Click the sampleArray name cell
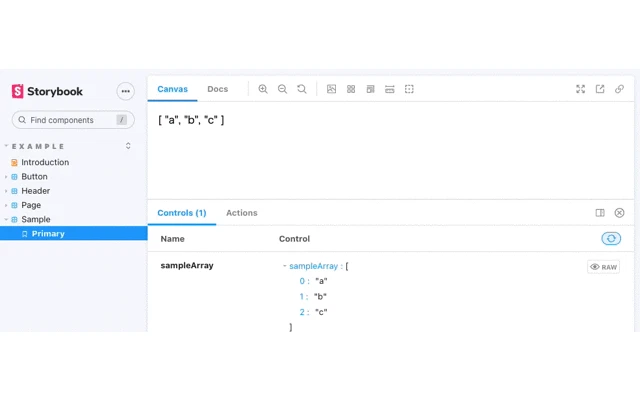Screen dimensions: 640x400 pyautogui.click(x=187, y=265)
